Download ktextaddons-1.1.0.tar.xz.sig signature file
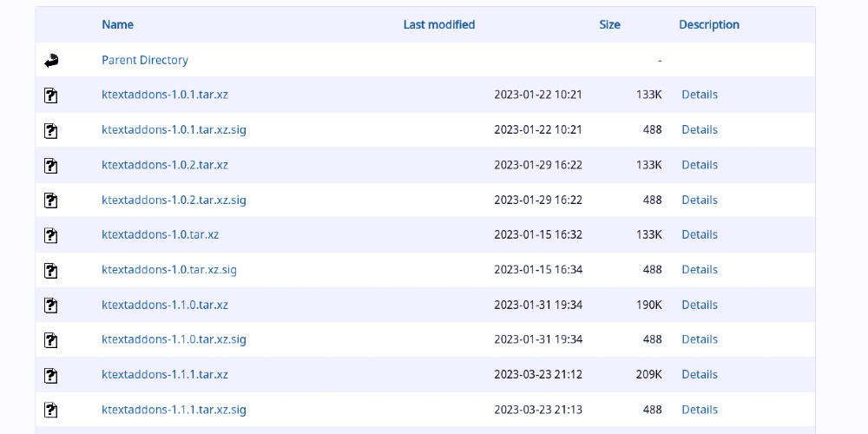Viewport: 868px width, 434px height. click(x=174, y=339)
